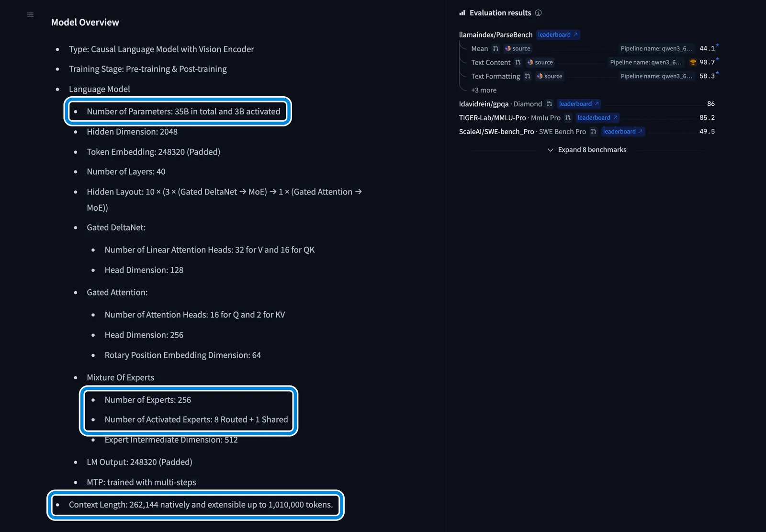Viewport: 766px width, 532px height.
Task: Click the Pipeline name tag on Text Content row
Action: pos(646,62)
